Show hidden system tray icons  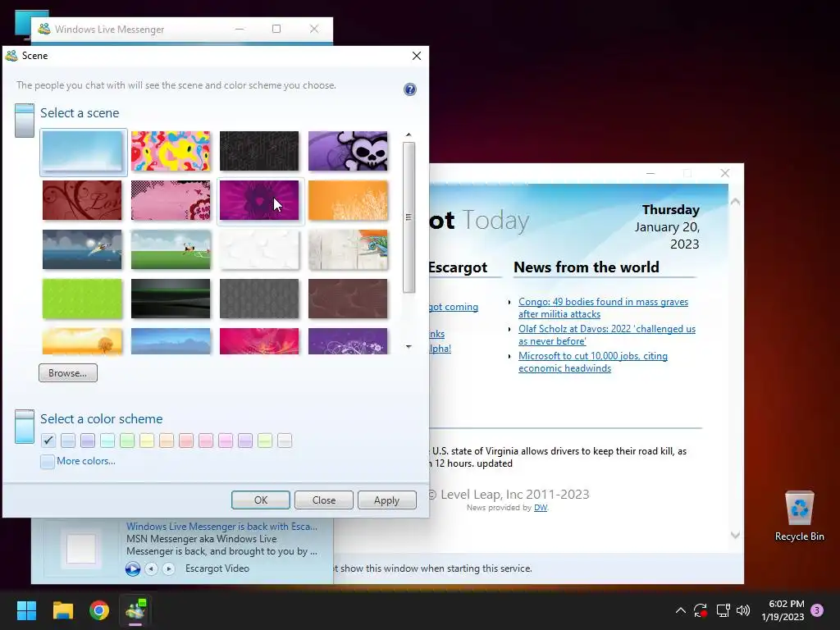(x=680, y=610)
